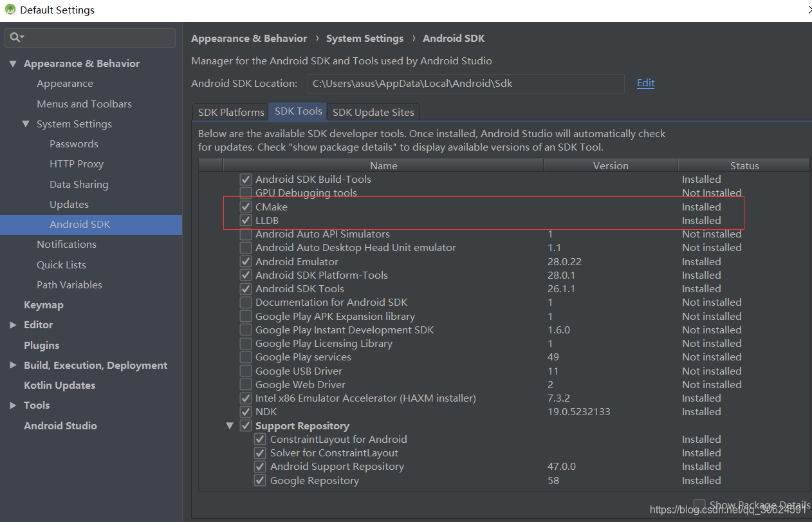Click the Android Studio title bar icon
Screen dimensions: 812x522
click(10, 10)
